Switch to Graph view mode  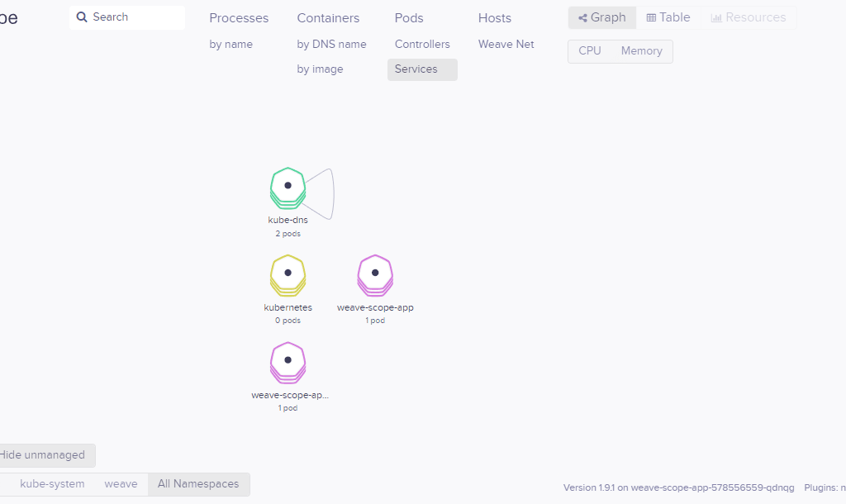(x=602, y=17)
